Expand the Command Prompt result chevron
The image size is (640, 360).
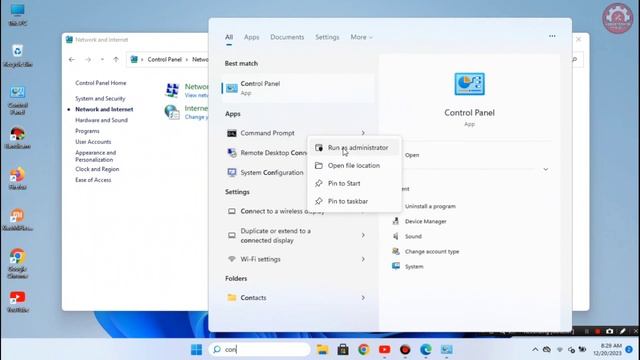click(x=363, y=133)
